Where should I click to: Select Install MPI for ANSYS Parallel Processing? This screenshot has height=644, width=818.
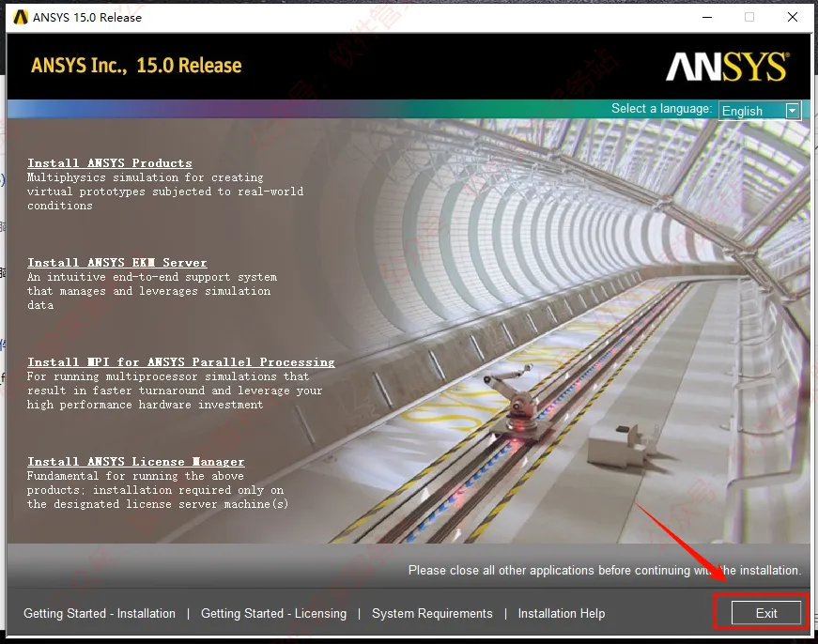181,362
